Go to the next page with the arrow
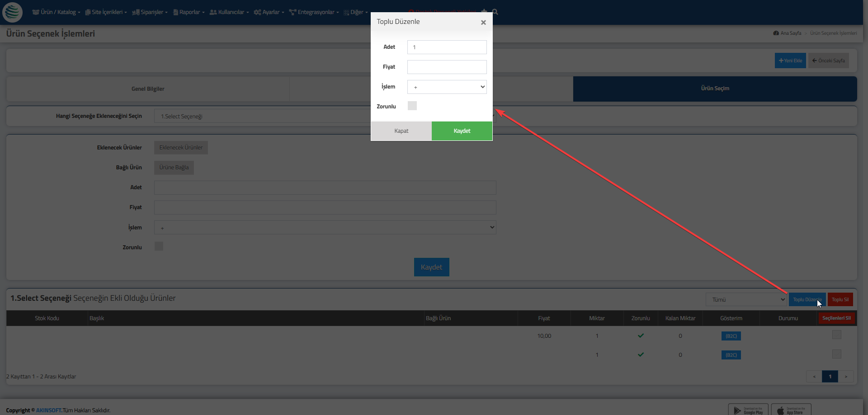 (846, 377)
